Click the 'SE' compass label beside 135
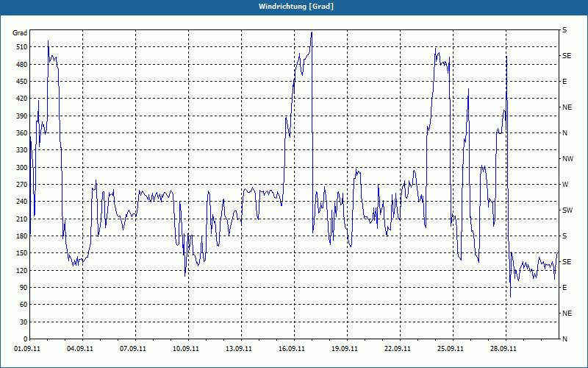The height and width of the screenshot is (368, 588). pyautogui.click(x=567, y=262)
